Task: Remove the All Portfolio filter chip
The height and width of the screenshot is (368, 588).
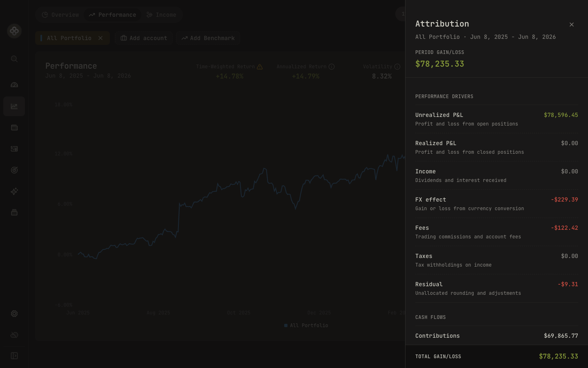Action: (x=100, y=38)
